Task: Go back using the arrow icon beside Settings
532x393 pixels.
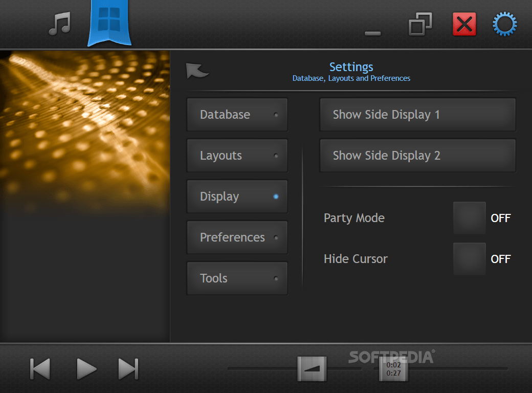Action: click(x=197, y=71)
